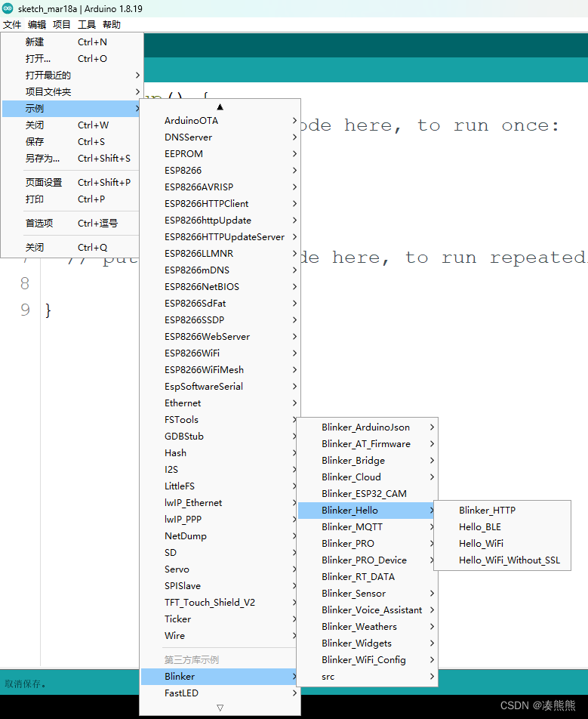588x719 pixels.
Task: Open Ethernet examples submenu
Action: [x=220, y=403]
